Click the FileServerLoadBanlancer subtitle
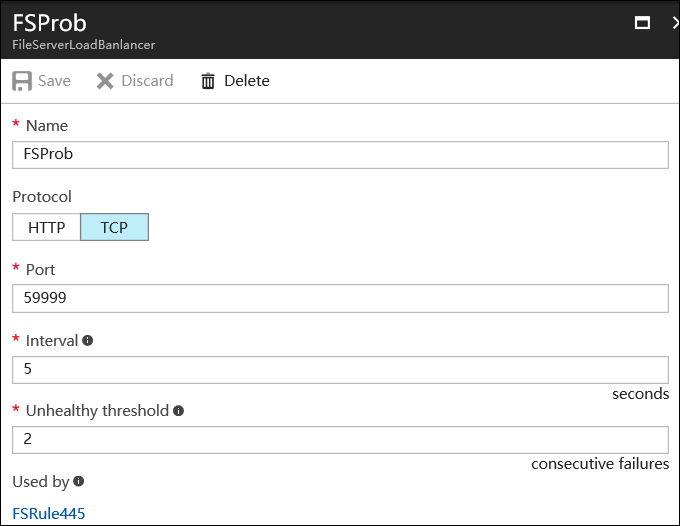680x526 pixels. [83, 45]
